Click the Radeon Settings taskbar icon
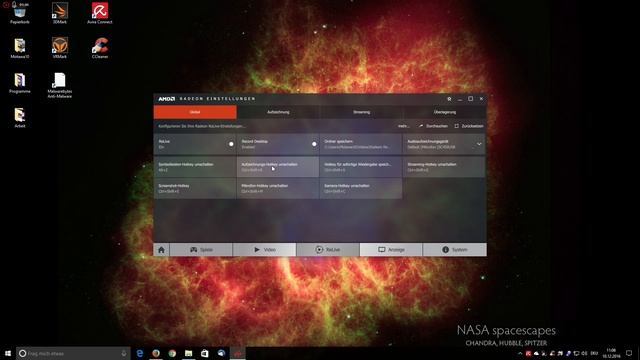 (238, 353)
